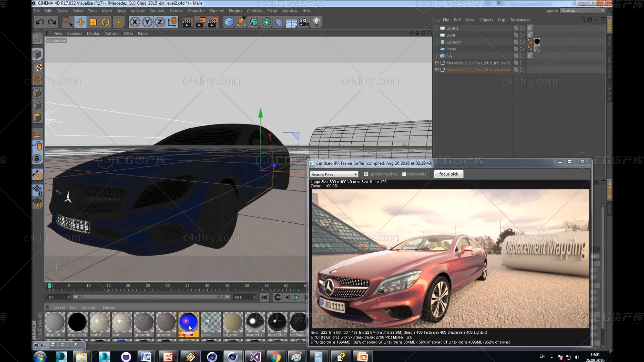Screen dimensions: 644x362
Task: Click the end frame 90 F field
Action: (244, 297)
